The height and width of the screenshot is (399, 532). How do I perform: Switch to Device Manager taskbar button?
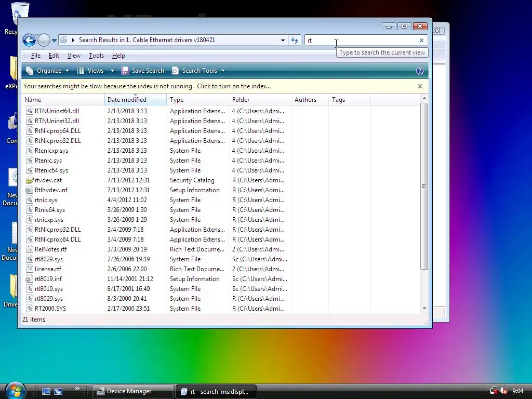(x=132, y=391)
